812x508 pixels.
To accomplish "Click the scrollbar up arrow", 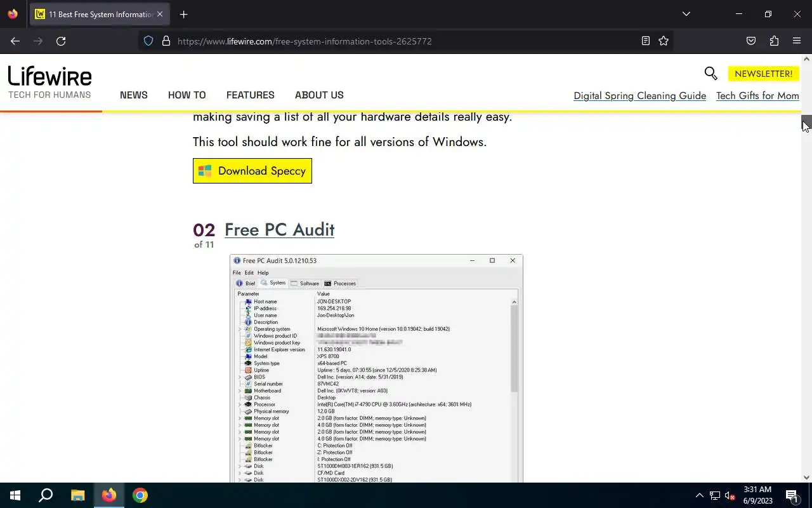I will coord(806,59).
